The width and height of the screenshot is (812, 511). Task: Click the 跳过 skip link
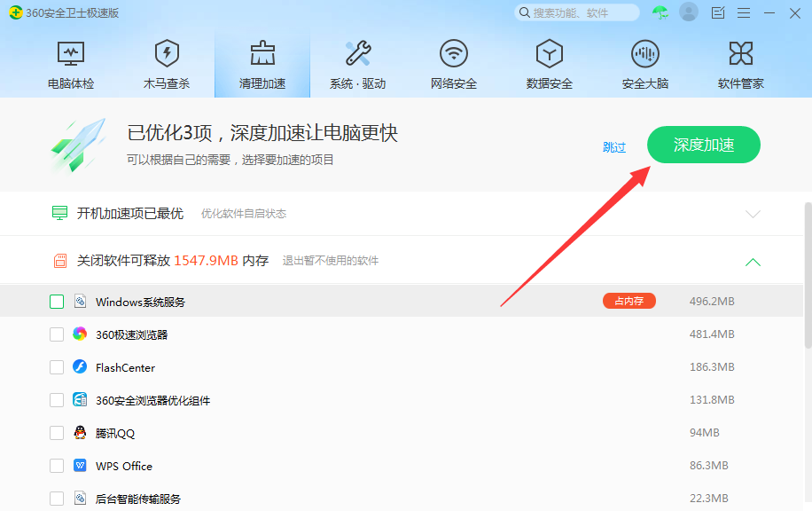click(614, 147)
